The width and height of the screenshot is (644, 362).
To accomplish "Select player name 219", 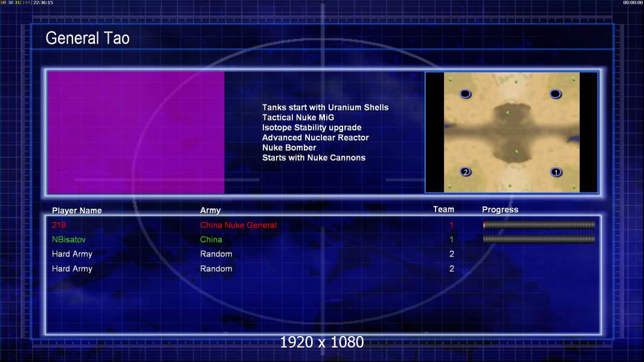I will pos(59,225).
